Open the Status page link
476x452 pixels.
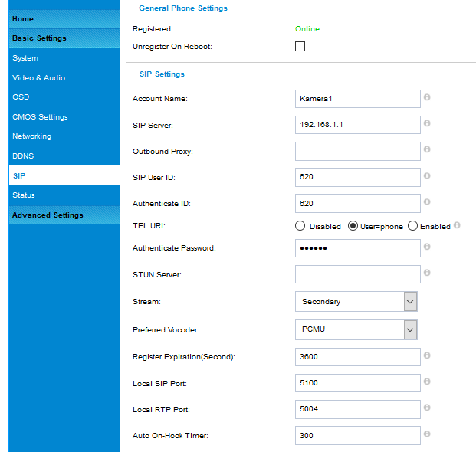[24, 195]
